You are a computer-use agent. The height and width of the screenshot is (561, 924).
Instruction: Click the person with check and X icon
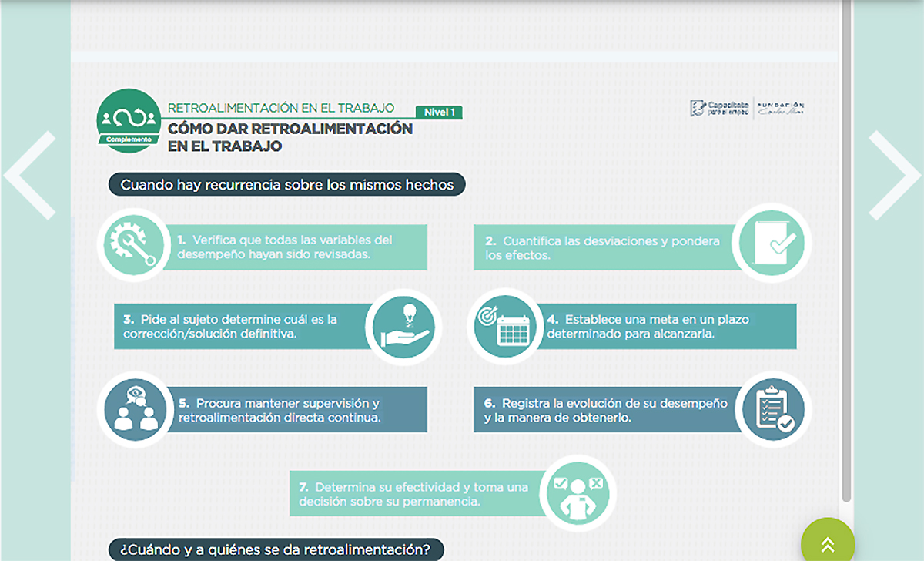coord(581,493)
